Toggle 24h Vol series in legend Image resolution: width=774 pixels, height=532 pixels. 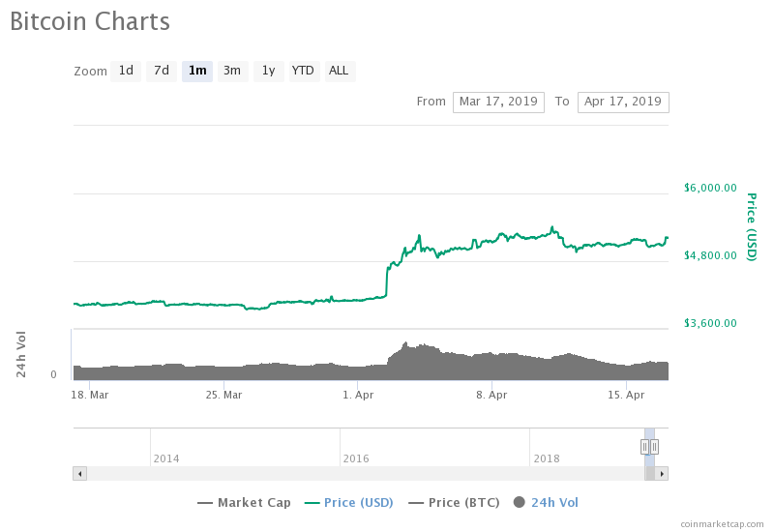pyautogui.click(x=546, y=503)
